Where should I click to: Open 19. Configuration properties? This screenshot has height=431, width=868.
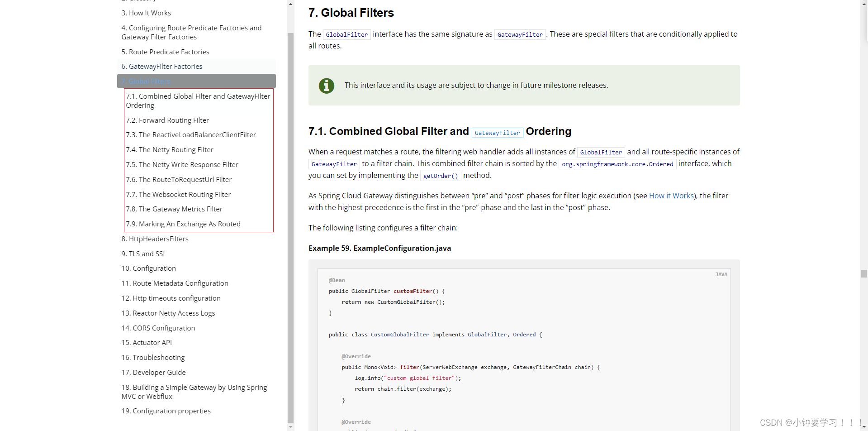(166, 411)
